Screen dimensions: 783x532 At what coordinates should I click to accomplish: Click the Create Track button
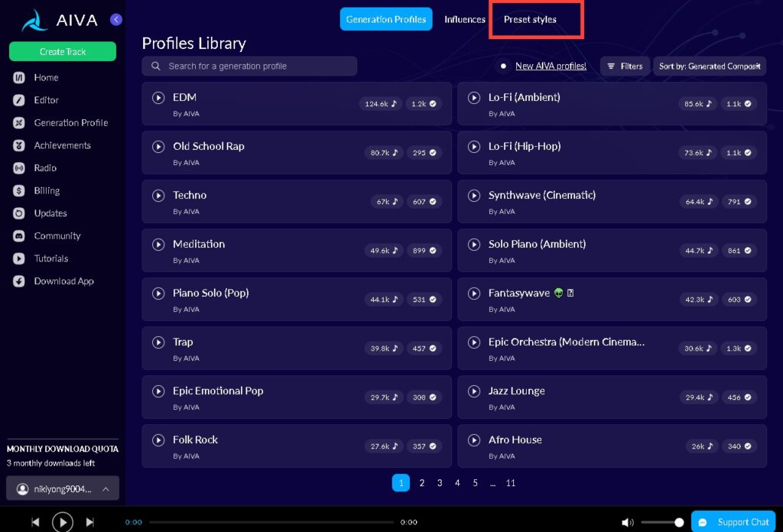coord(63,51)
